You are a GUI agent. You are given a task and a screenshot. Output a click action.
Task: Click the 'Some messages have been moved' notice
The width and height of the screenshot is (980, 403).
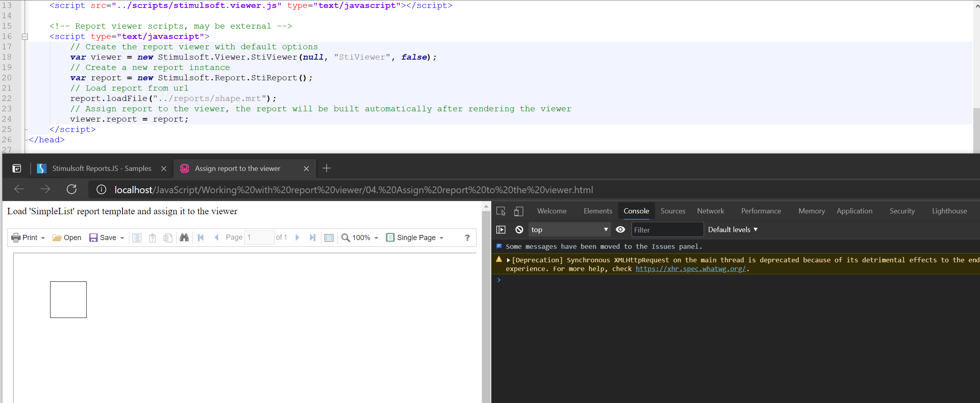click(604, 247)
